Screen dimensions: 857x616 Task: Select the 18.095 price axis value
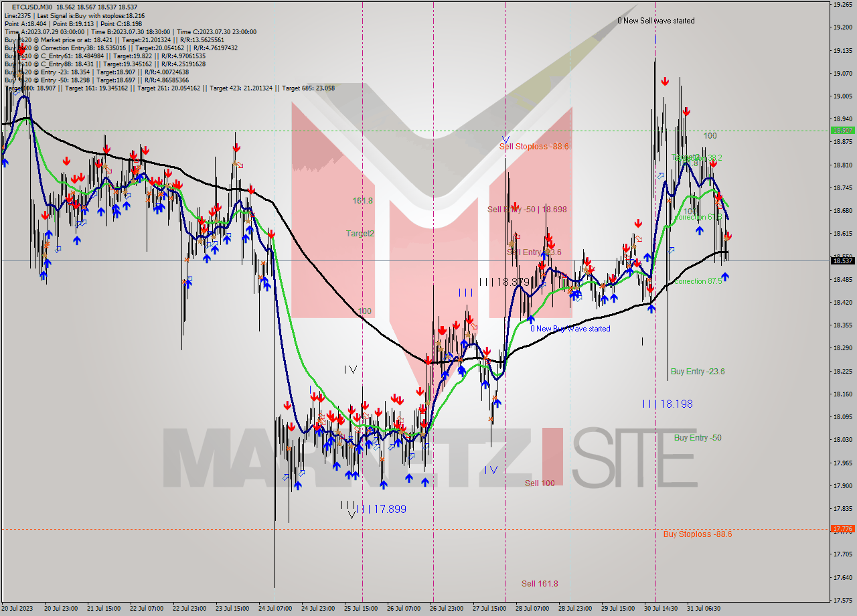pos(842,416)
